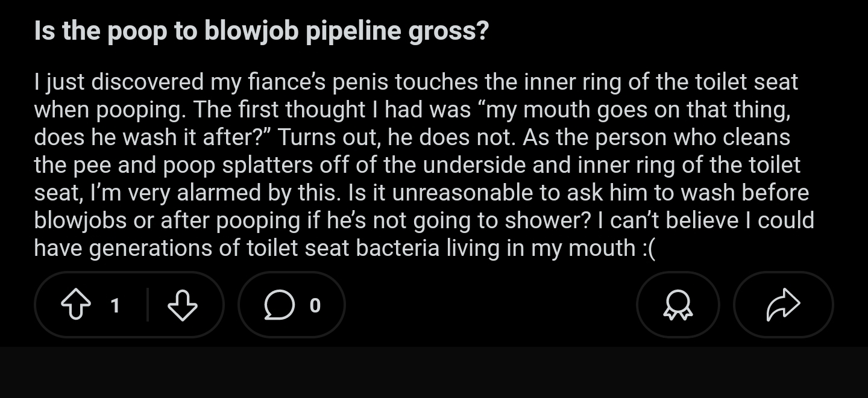Downvote the post using the down arrow
The image size is (868, 398).
(182, 305)
